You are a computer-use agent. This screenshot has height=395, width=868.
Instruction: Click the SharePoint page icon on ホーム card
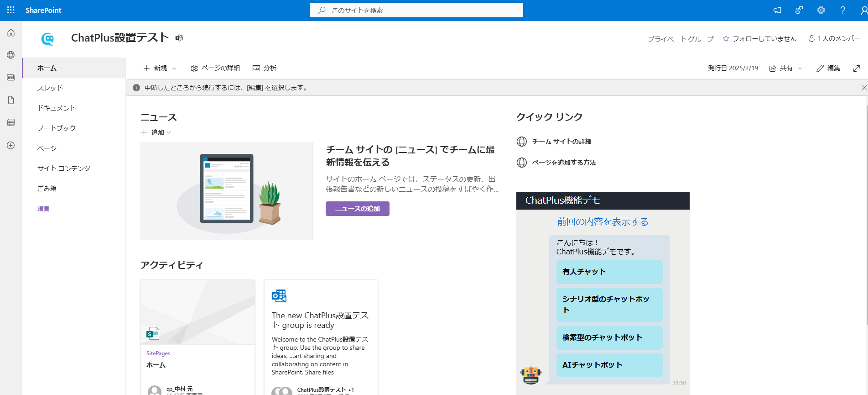(153, 333)
